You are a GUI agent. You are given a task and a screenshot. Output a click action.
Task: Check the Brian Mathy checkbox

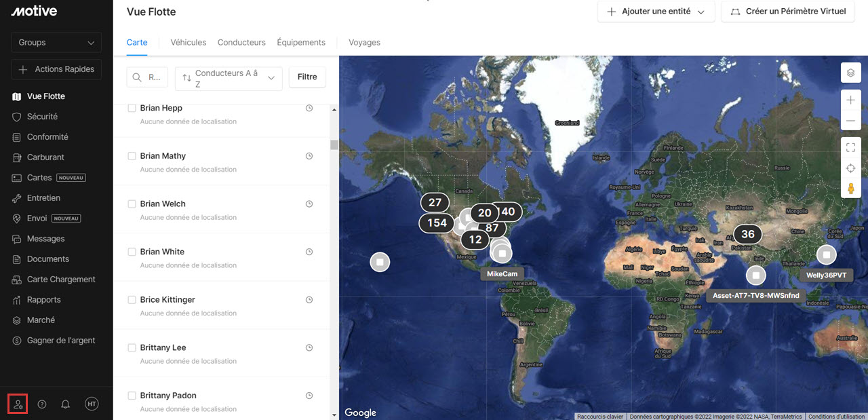point(132,156)
